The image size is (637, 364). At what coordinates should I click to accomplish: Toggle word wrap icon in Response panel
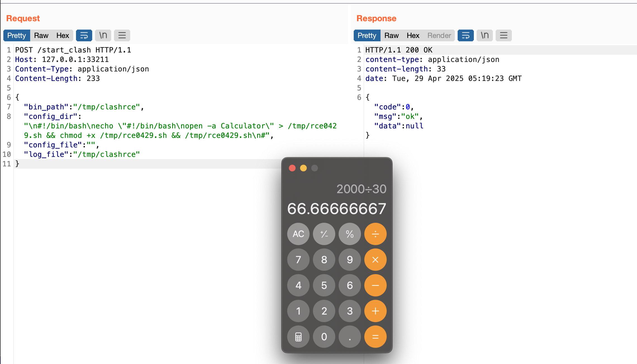(x=465, y=35)
